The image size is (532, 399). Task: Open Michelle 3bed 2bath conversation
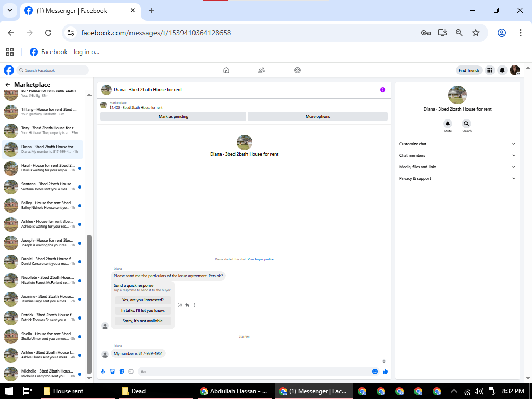[x=43, y=374]
